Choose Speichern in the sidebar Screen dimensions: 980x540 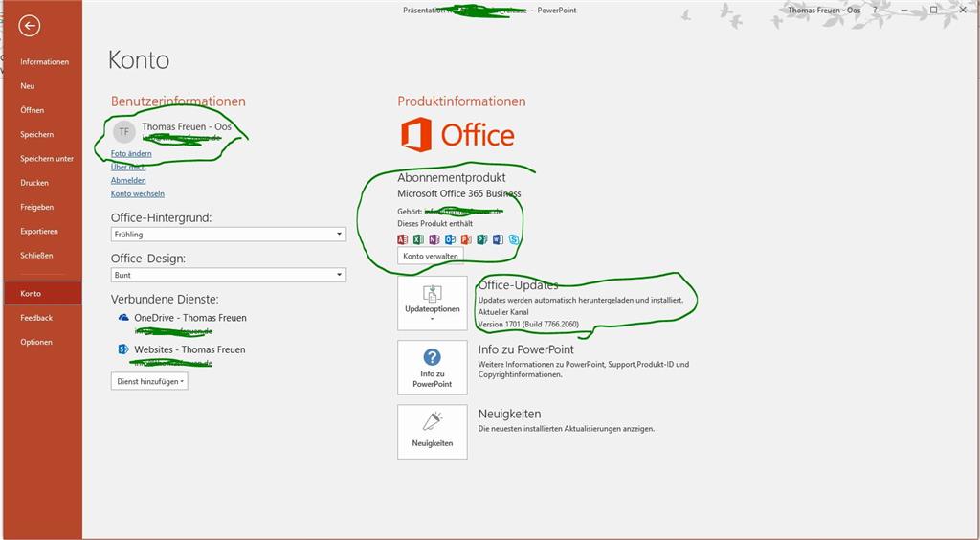point(37,134)
